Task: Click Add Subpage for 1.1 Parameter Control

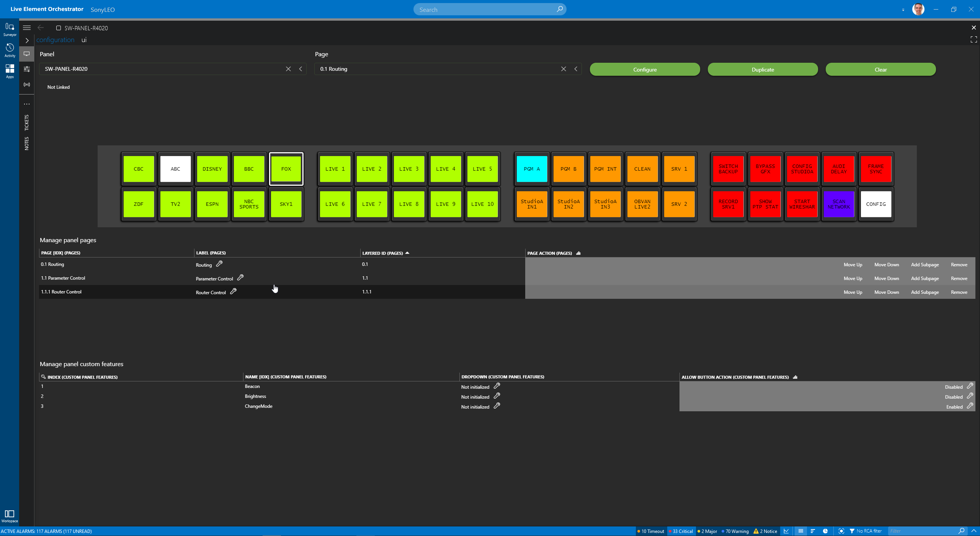Action: pos(925,279)
